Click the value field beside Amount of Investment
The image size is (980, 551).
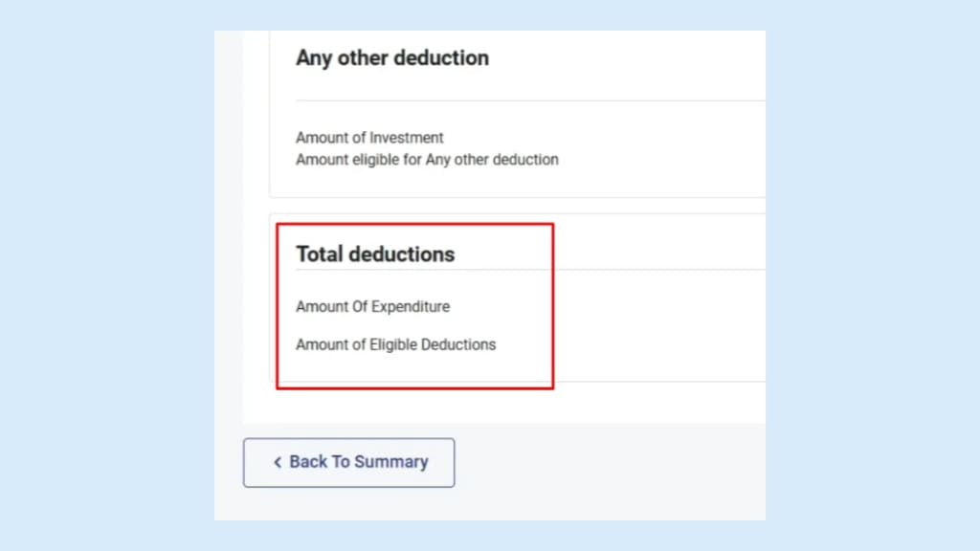670,137
